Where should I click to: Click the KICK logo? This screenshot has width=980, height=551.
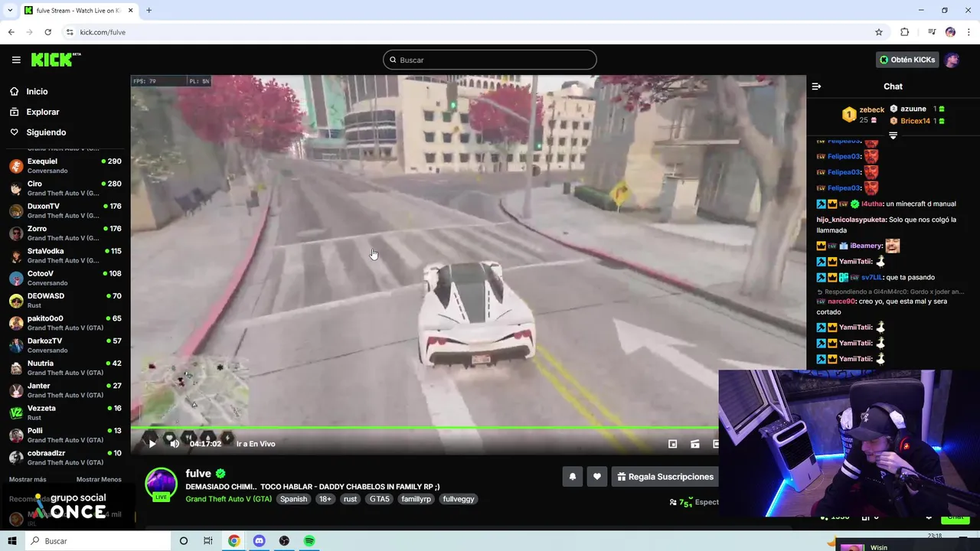coord(55,60)
